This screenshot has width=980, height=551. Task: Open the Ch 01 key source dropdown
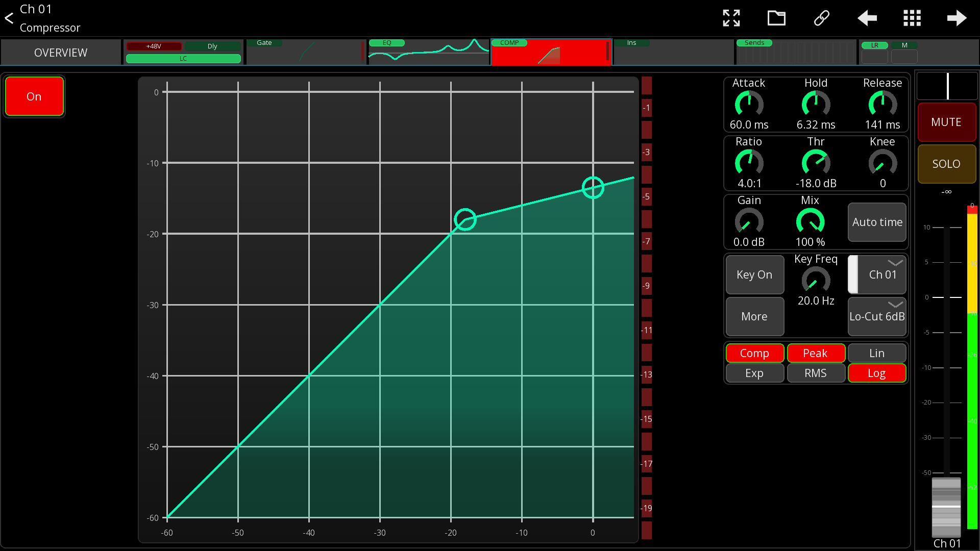[877, 274]
